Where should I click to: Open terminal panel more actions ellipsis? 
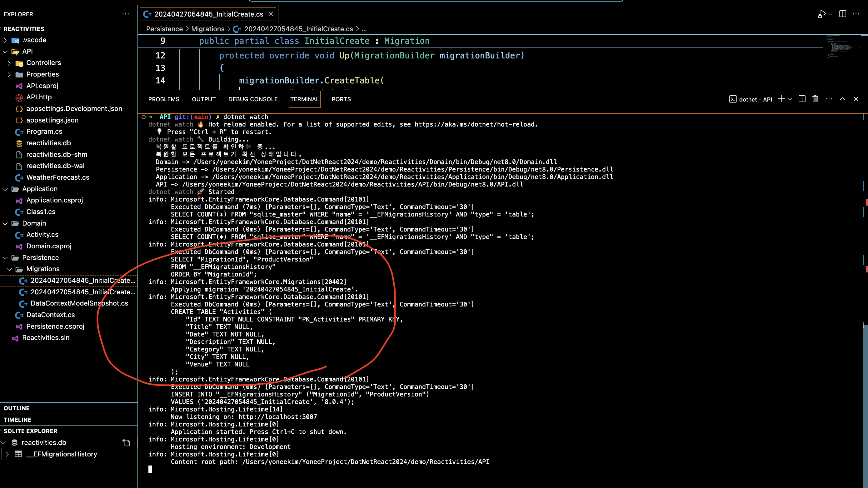point(829,99)
